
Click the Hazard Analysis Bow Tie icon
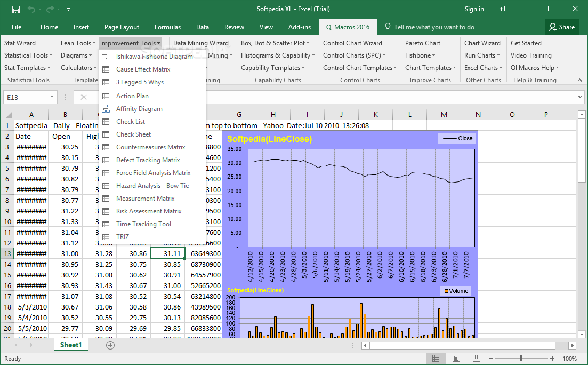click(x=106, y=186)
